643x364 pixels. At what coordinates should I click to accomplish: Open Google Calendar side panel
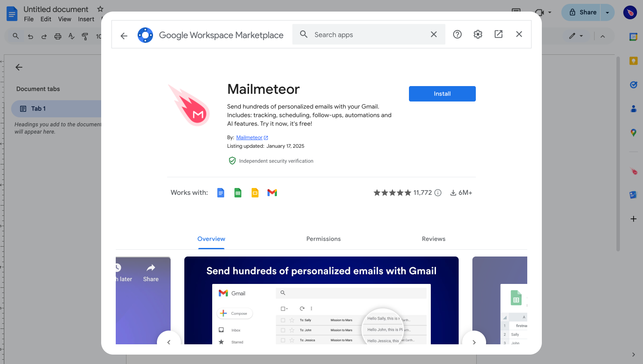[634, 37]
